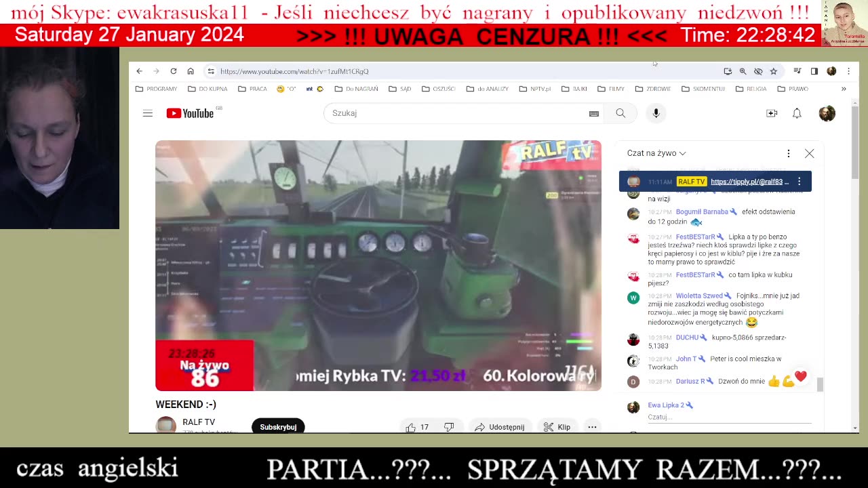Click the crossed-eye tracking protection icon
This screenshot has width=868, height=488.
(x=758, y=71)
